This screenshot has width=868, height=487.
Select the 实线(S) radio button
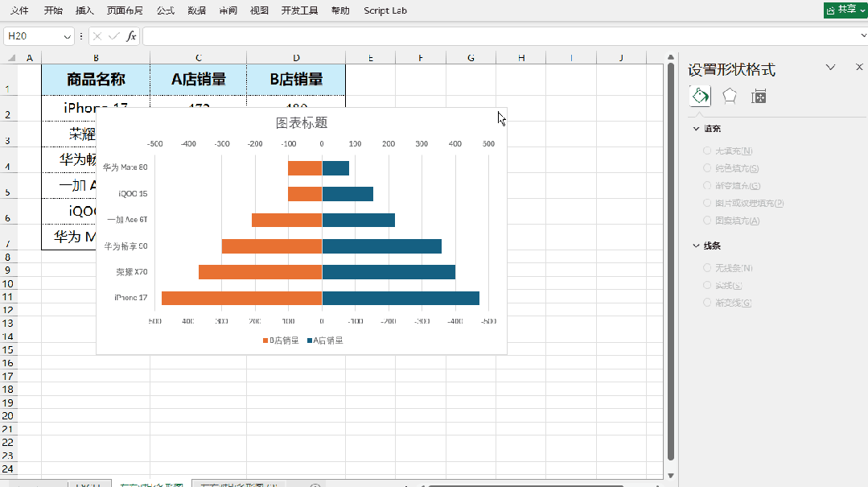pos(707,285)
